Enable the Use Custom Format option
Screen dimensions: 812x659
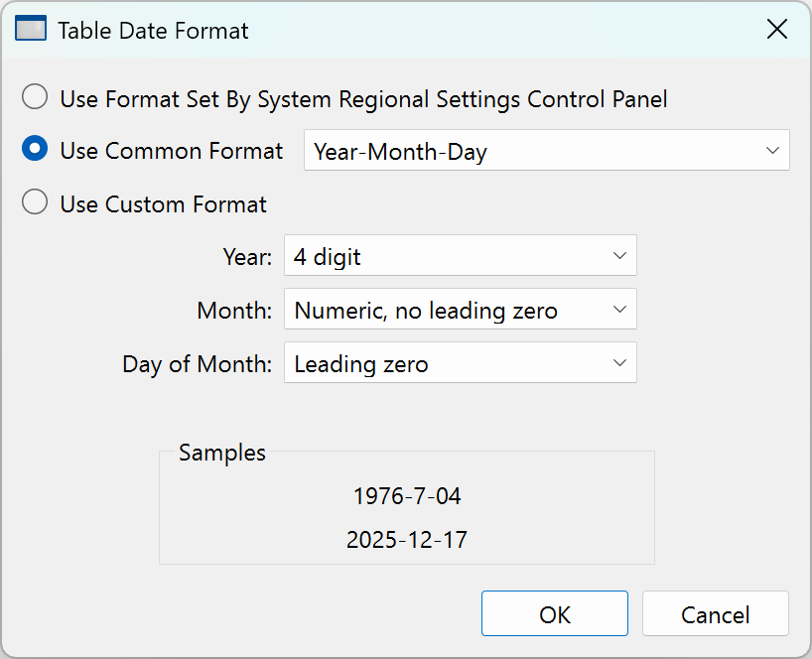click(35, 203)
